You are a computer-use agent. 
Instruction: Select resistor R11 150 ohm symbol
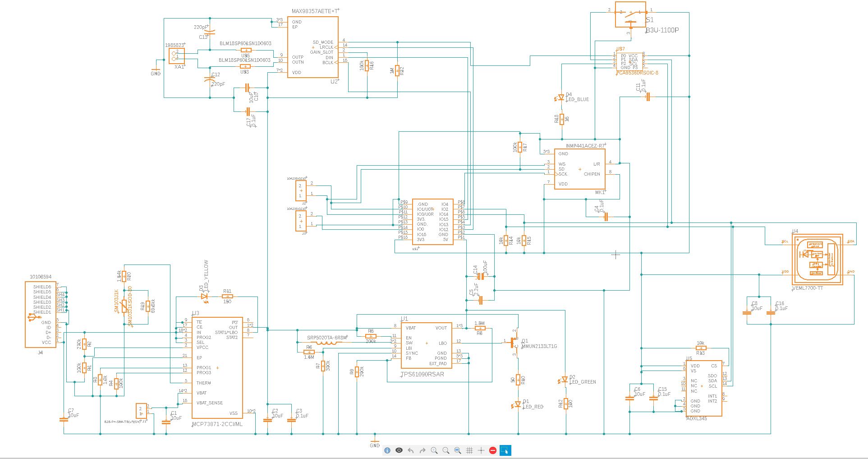[x=227, y=297]
